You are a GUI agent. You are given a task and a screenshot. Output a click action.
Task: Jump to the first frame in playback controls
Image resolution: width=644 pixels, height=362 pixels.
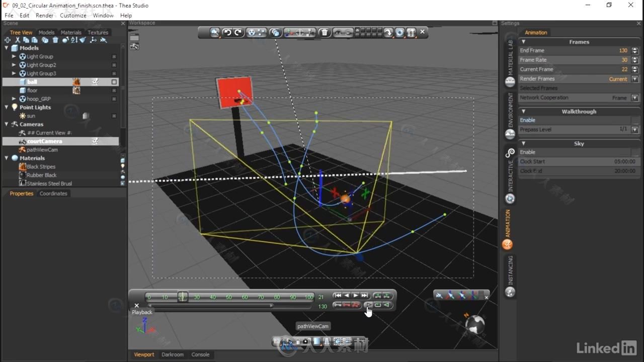pos(338,296)
